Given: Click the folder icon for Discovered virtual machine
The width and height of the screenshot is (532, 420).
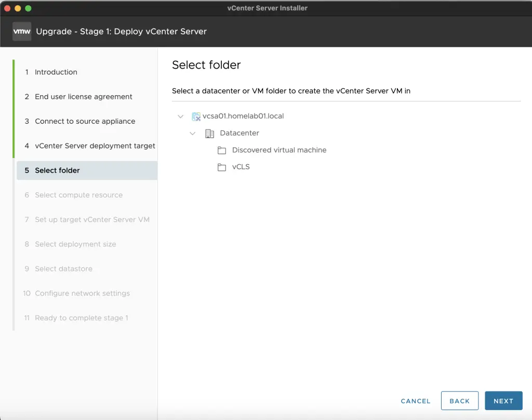Looking at the screenshot, I should click(222, 150).
